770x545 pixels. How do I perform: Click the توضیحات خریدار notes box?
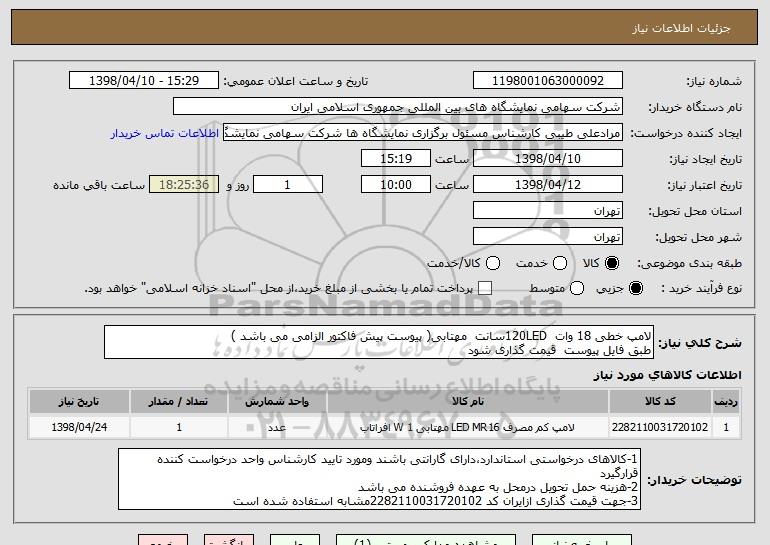379,479
